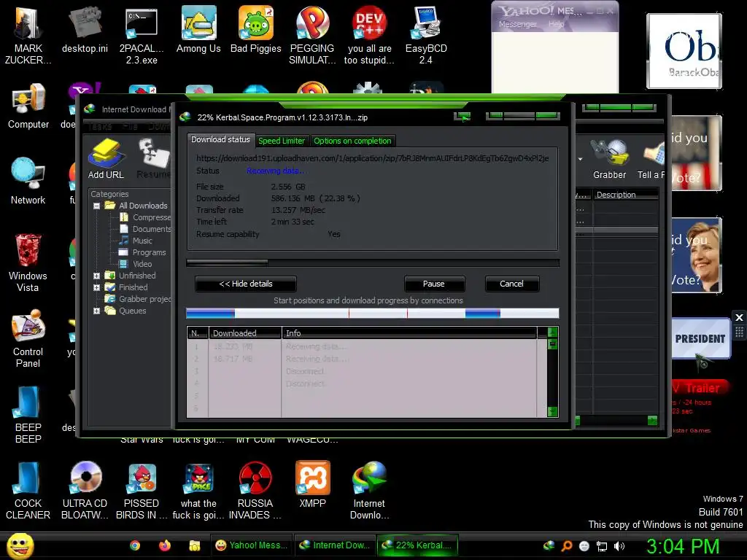747x560 pixels.
Task: Select Compressed category in IDM tree
Action: point(145,217)
